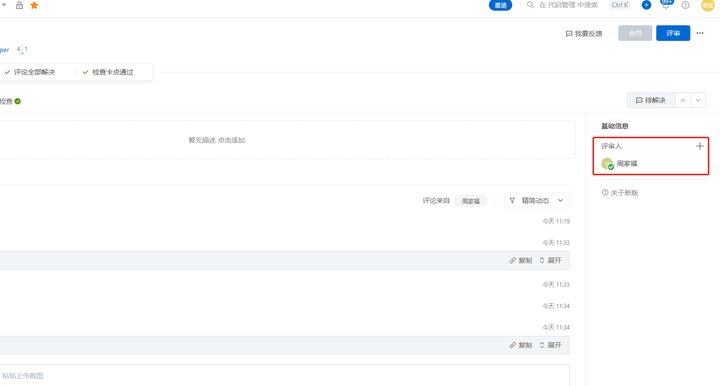Jump to previous comment with up chevron
Image resolution: width=720 pixels, height=386 pixels.
[x=683, y=101]
